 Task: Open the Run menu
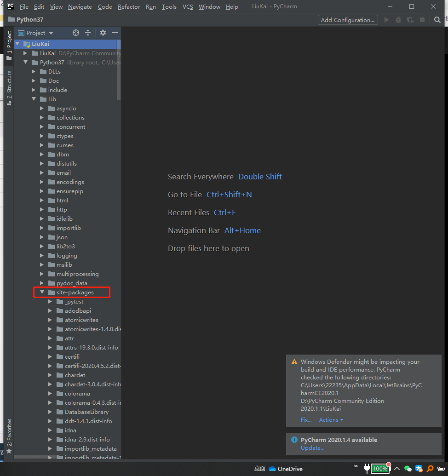(150, 7)
